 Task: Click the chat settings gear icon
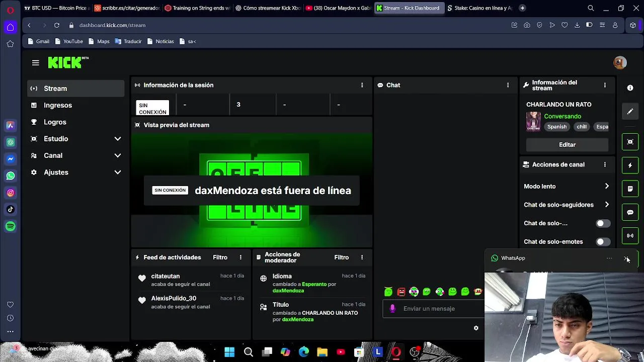(x=476, y=328)
